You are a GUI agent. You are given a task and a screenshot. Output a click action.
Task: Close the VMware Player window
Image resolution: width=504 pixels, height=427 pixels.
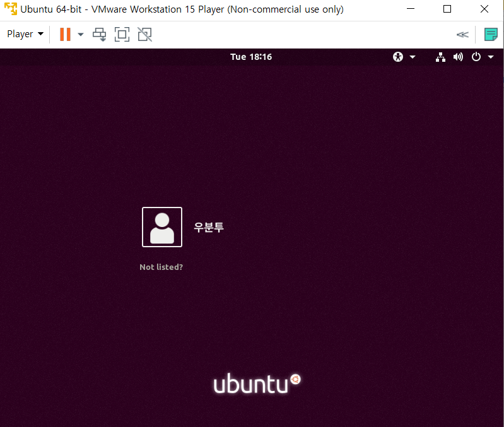(484, 9)
